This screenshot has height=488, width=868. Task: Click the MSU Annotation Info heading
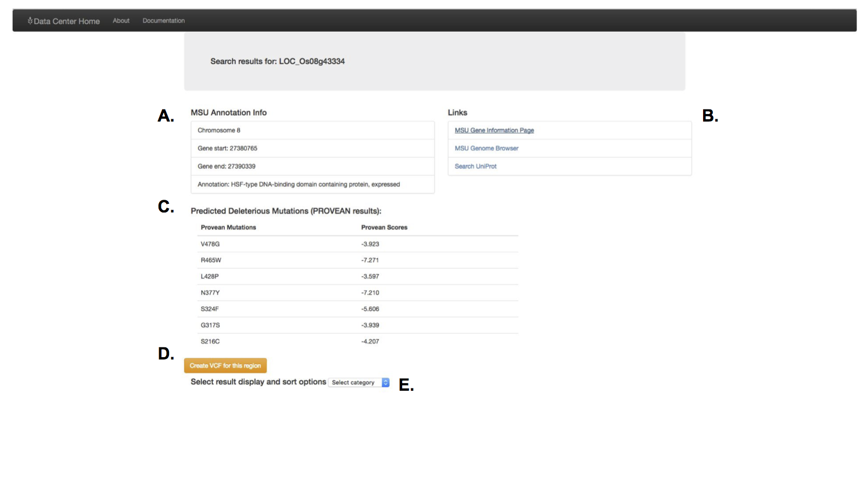tap(229, 112)
